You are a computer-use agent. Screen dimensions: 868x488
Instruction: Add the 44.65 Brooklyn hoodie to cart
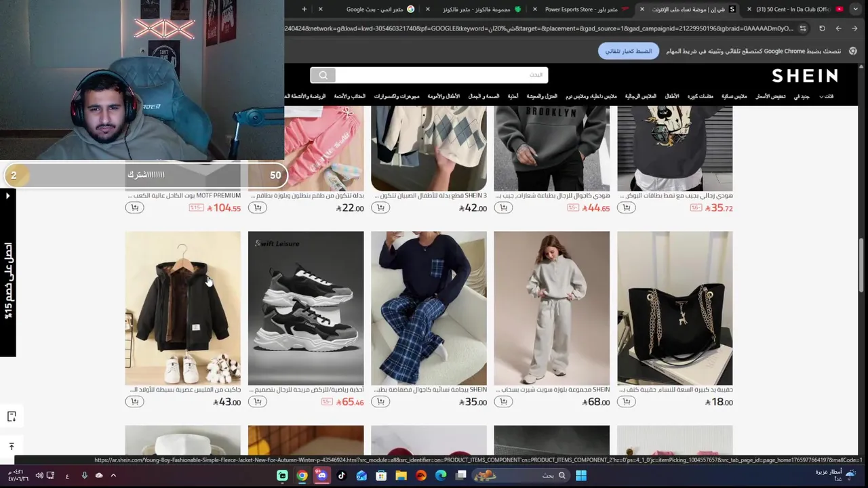[x=502, y=207]
